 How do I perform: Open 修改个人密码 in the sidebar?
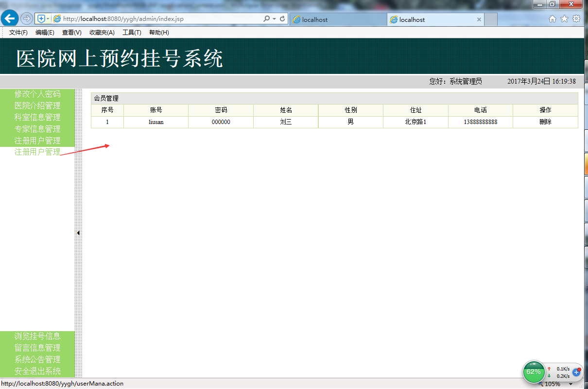tap(37, 94)
